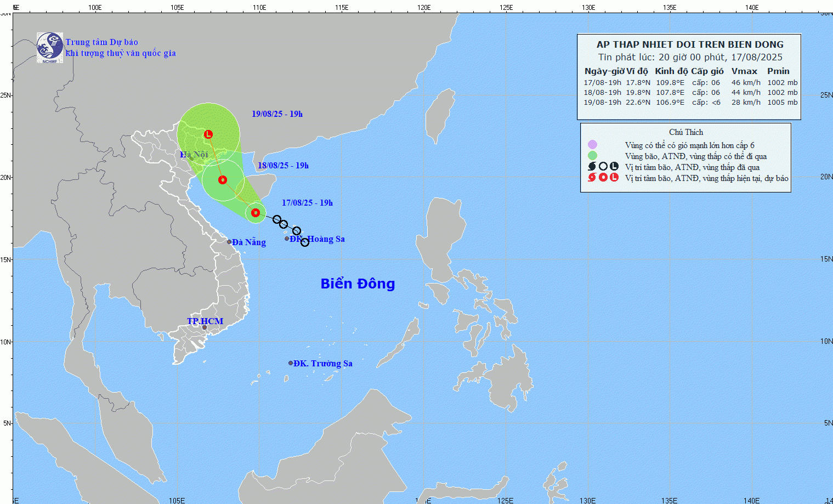The image size is (833, 504).
Task: Click the westernmost black past-position circle
Action: pos(277,219)
